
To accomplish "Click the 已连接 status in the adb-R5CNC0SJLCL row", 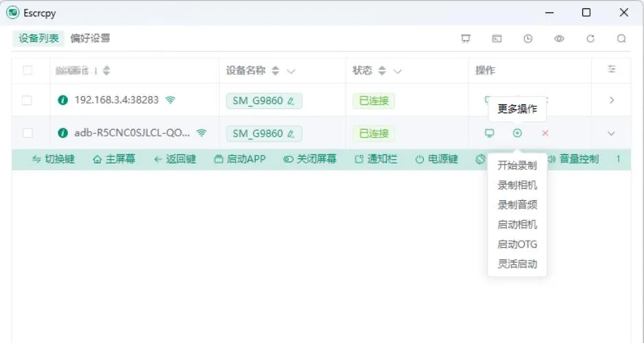I will (374, 134).
